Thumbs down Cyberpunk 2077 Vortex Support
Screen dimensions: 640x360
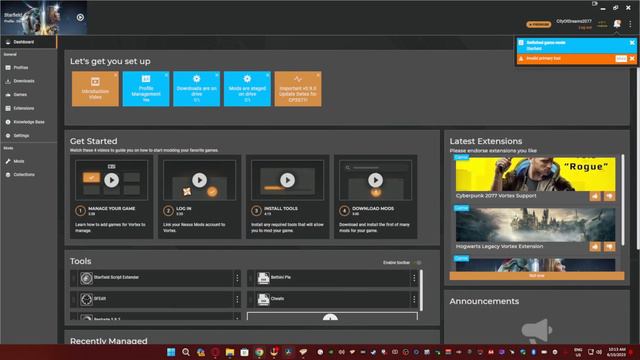609,196
